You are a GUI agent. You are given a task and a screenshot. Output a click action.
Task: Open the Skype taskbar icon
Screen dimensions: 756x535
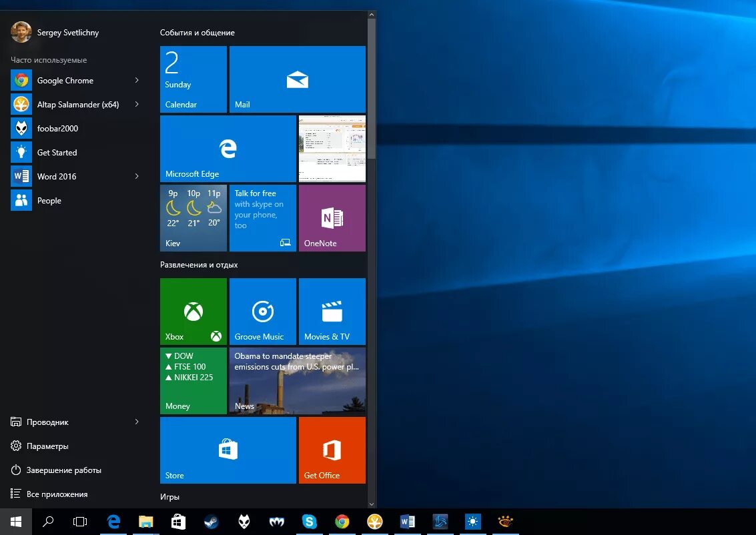click(x=310, y=522)
